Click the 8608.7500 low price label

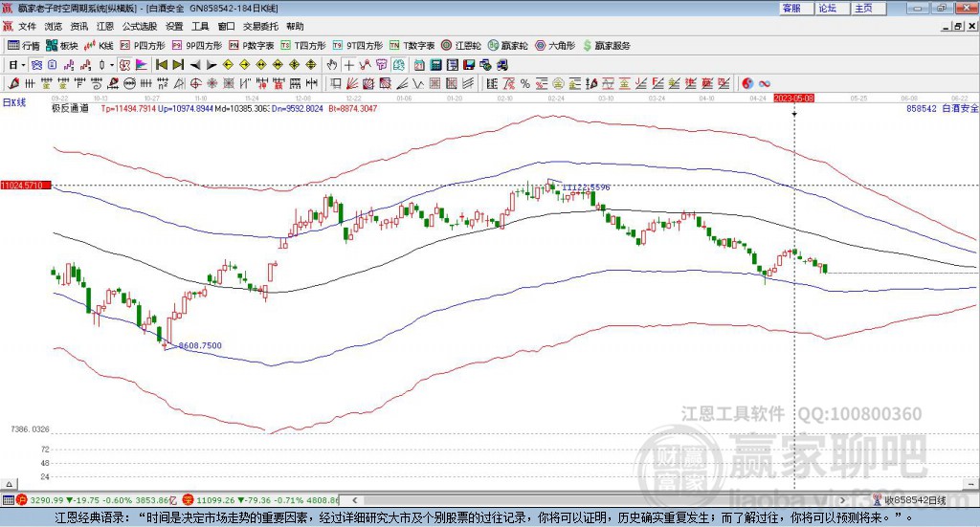(200, 345)
